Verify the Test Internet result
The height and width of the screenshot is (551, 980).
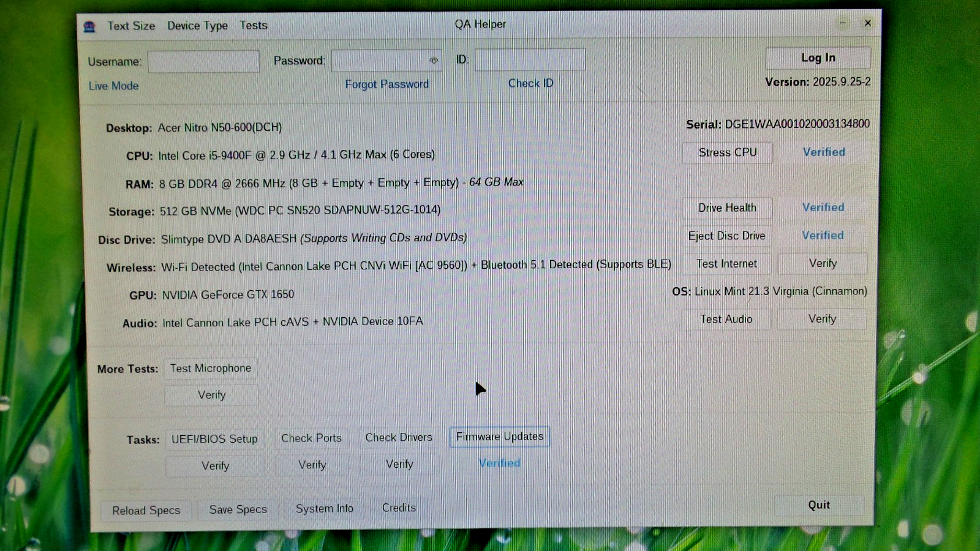pyautogui.click(x=822, y=263)
